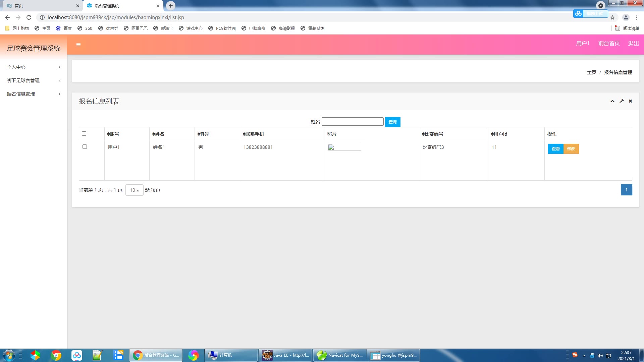Tick the checkbox for the 用户1 row
Viewport: 644px width, 362px height.
85,147
